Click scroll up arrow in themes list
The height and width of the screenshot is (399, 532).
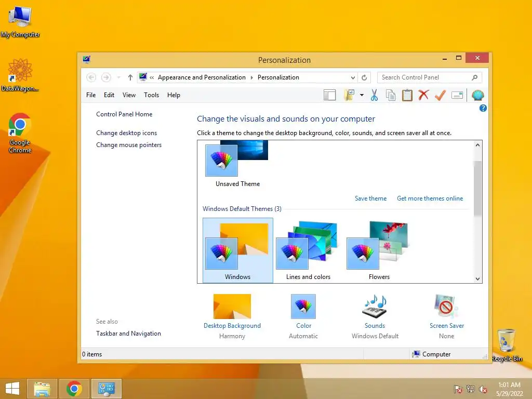tap(477, 145)
